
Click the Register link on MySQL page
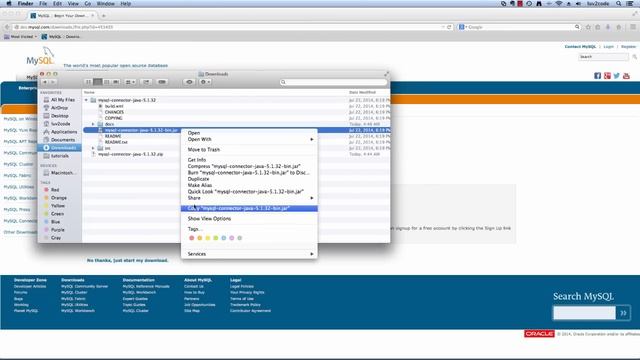[629, 47]
